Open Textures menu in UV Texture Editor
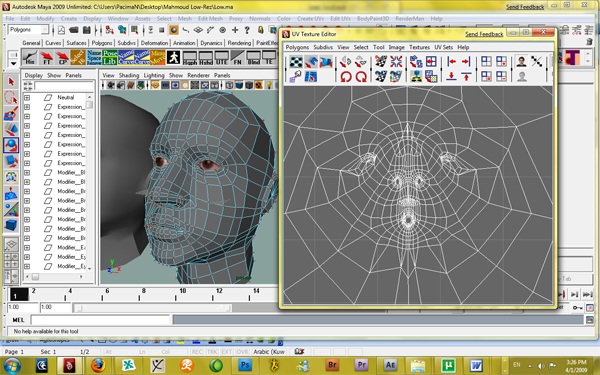 point(419,47)
